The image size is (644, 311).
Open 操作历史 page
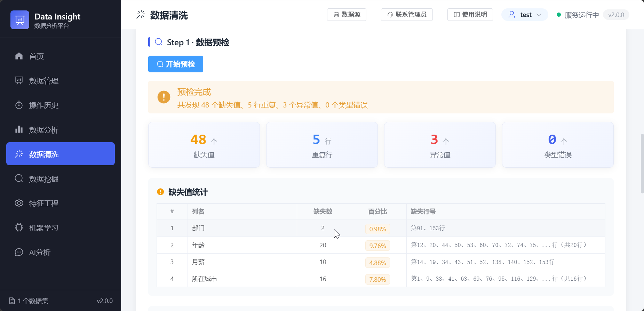point(61,105)
